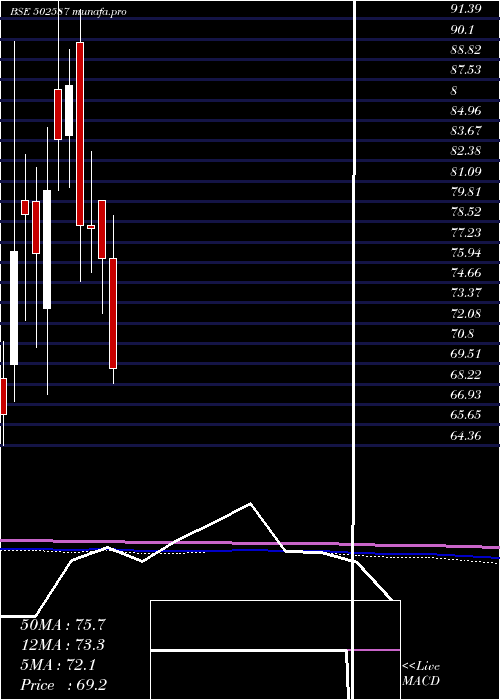Click the <<Live MACD label
The image size is (500, 700).
click(x=421, y=674)
